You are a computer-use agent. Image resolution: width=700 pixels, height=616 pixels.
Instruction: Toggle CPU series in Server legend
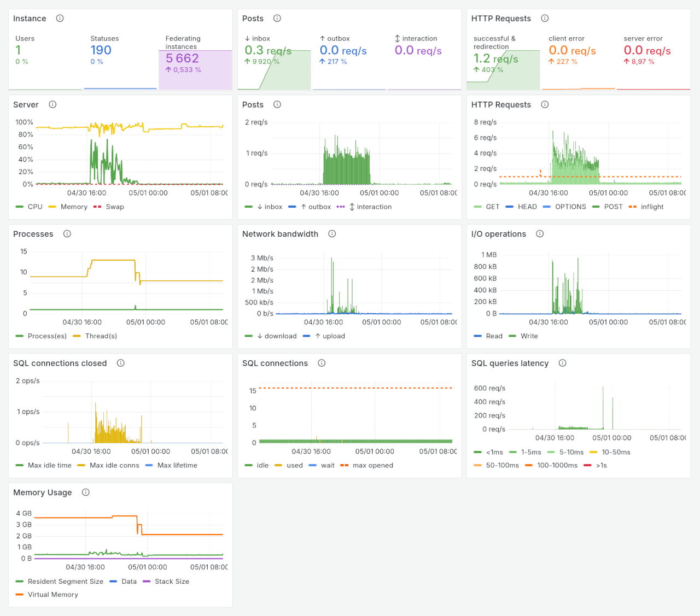[34, 207]
